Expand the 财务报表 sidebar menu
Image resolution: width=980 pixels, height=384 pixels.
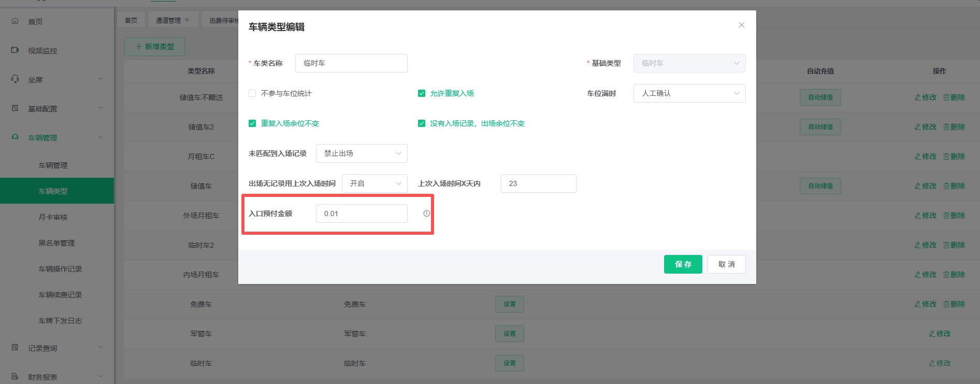pyautogui.click(x=100, y=377)
